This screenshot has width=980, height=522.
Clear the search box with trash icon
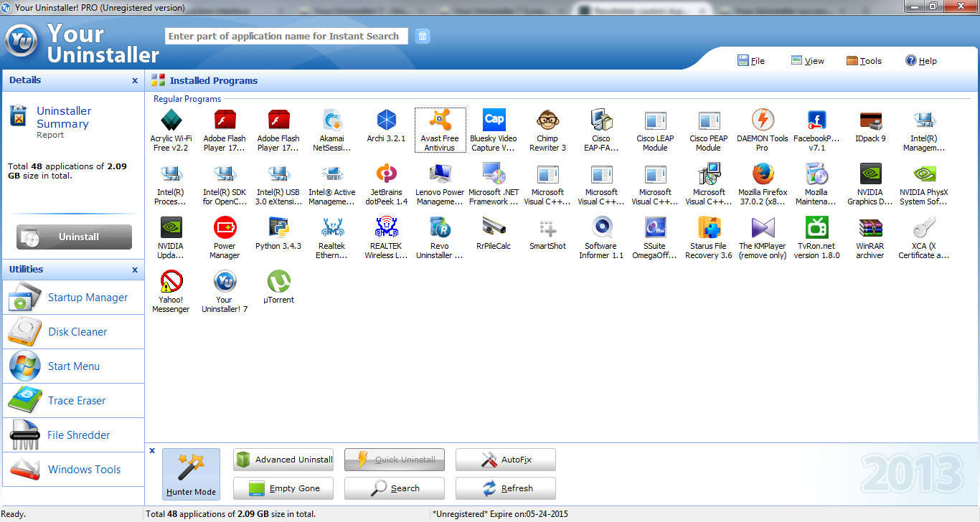point(423,36)
